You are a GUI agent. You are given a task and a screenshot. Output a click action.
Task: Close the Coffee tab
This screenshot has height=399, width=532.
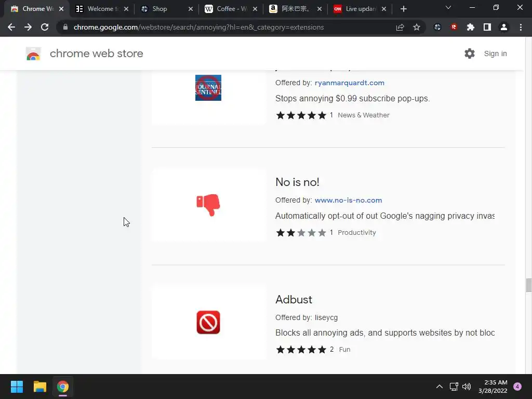tap(255, 9)
